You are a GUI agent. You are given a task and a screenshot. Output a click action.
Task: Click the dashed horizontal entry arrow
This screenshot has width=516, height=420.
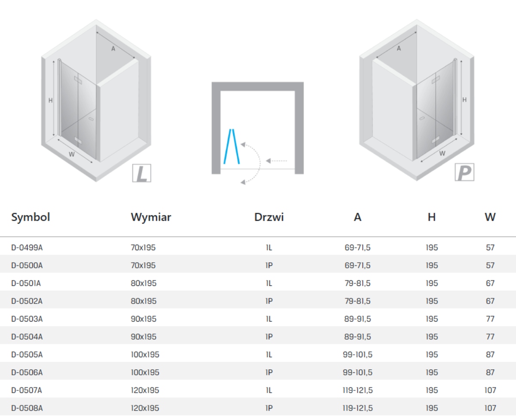(x=276, y=161)
